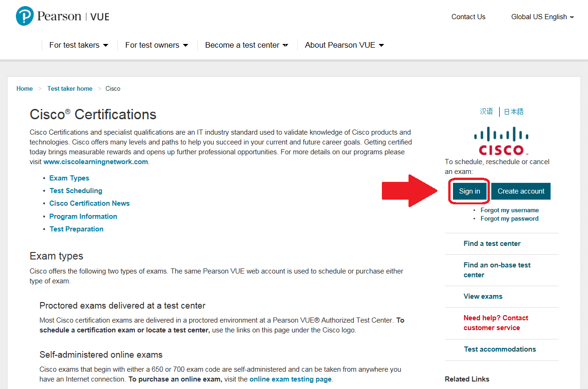This screenshot has height=389, width=588.
Task: Click the Sign in button
Action: pyautogui.click(x=469, y=191)
